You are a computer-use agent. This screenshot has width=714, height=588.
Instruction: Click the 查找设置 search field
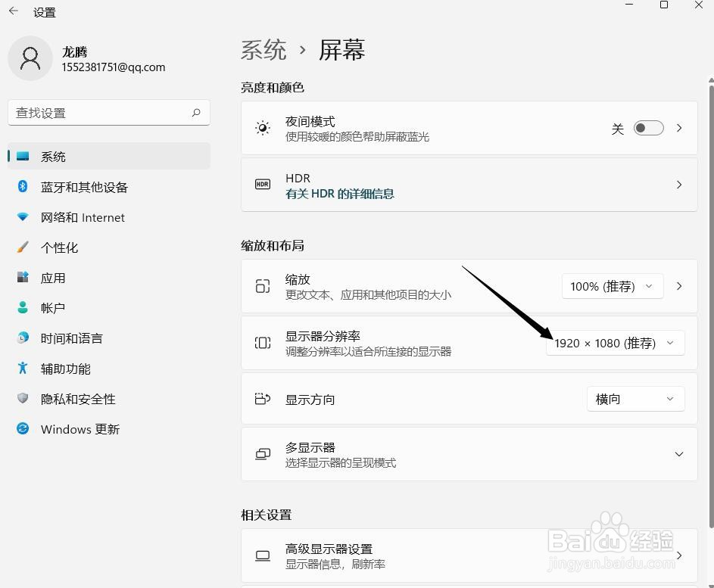(109, 113)
